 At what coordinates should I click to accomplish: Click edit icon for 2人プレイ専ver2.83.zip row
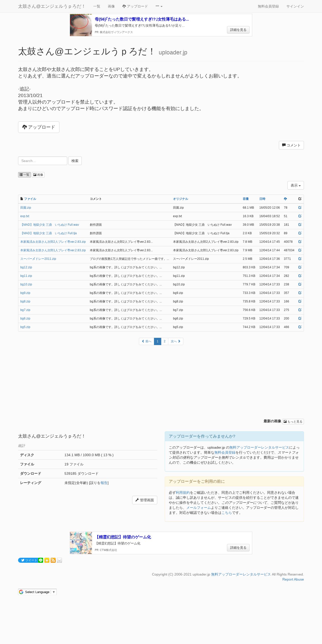point(300,241)
